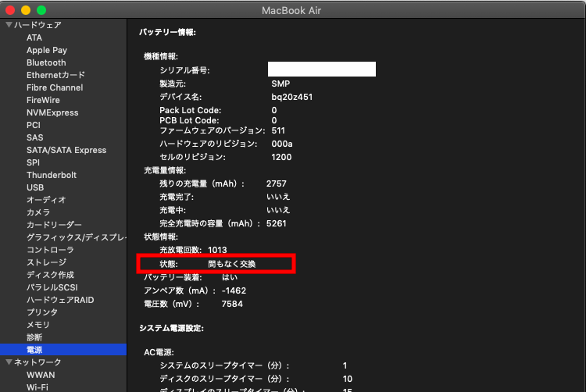Click the バッテリー情報 heading

[x=167, y=32]
